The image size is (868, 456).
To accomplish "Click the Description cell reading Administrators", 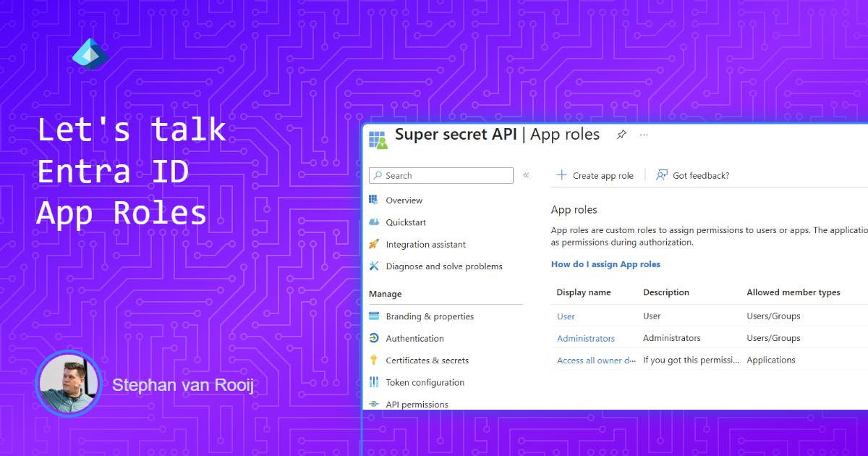I will 672,338.
